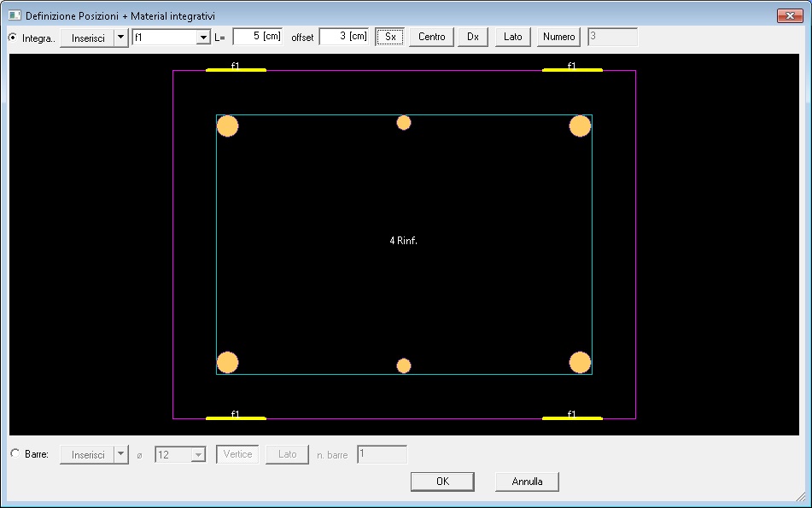This screenshot has height=508, width=812.
Task: Click the top-left large rebar circle
Action: 227,126
